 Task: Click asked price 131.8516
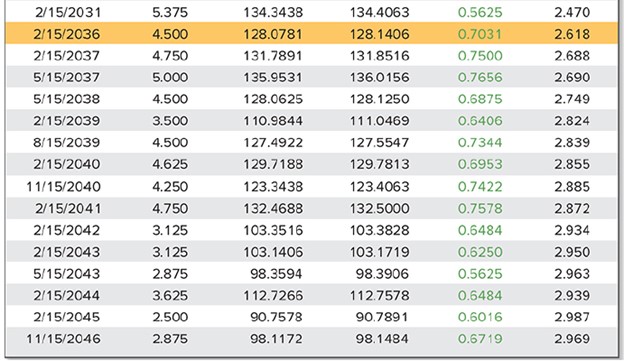pos(379,55)
